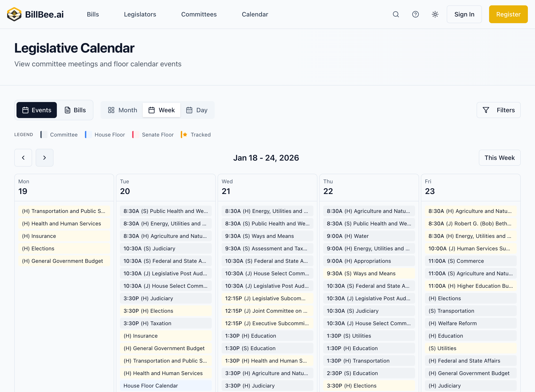Open the search magnifier icon
Viewport: 535px width, 392px height.
pyautogui.click(x=396, y=14)
